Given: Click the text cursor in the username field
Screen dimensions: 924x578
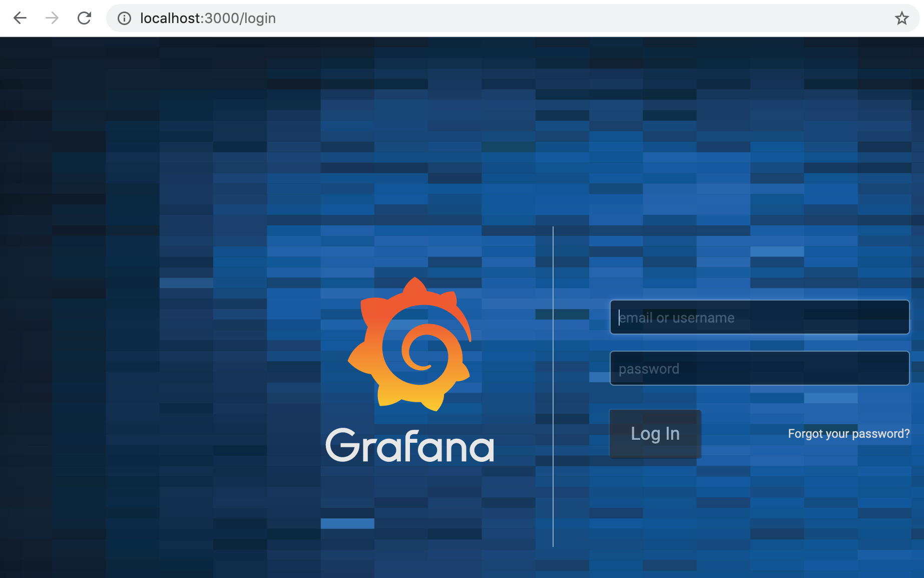Looking at the screenshot, I should (x=619, y=318).
